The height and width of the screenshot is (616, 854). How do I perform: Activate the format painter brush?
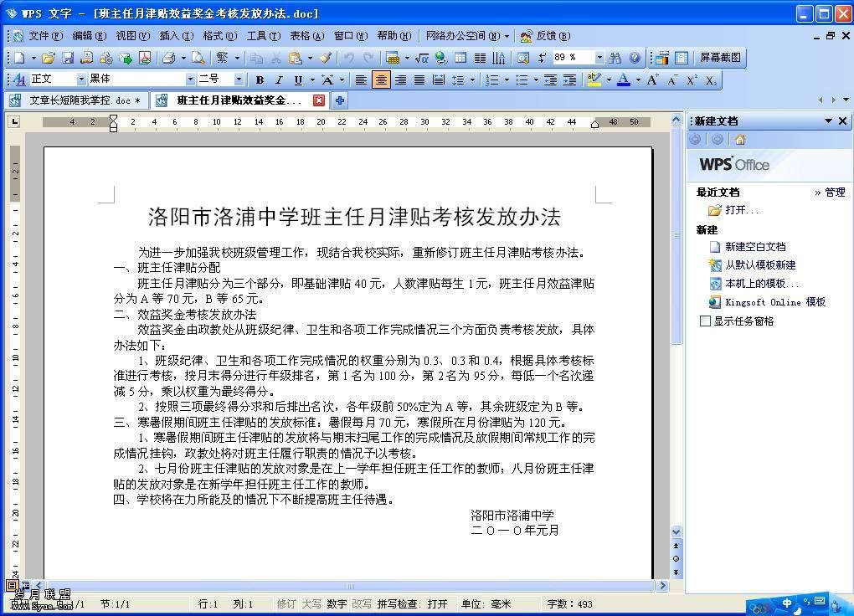pyautogui.click(x=325, y=58)
